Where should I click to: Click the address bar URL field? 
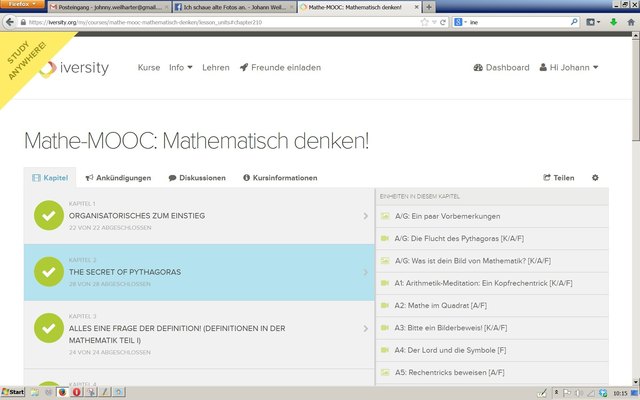click(222, 22)
